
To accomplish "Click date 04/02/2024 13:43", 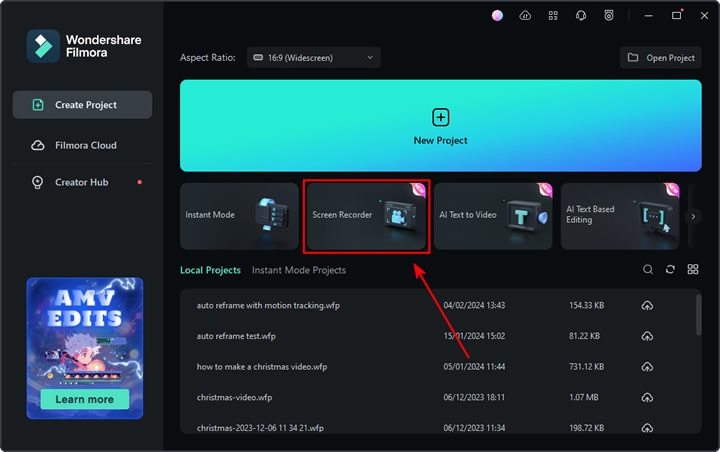I will coord(474,305).
